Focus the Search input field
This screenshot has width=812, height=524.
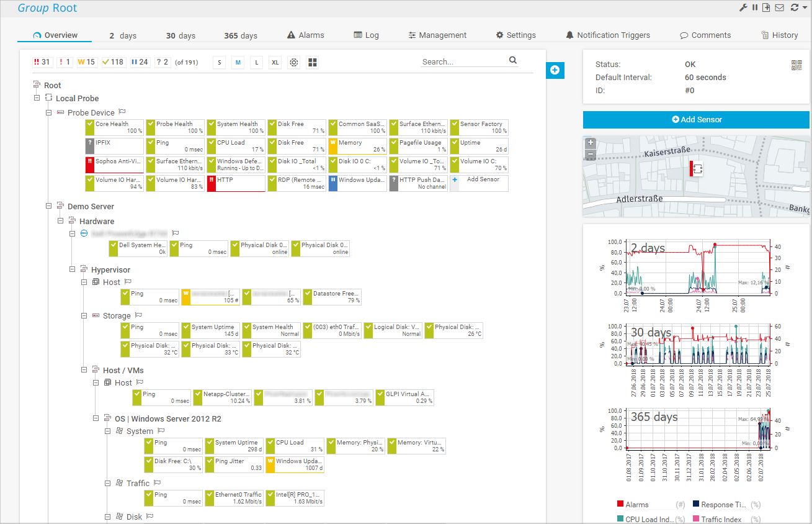click(462, 61)
